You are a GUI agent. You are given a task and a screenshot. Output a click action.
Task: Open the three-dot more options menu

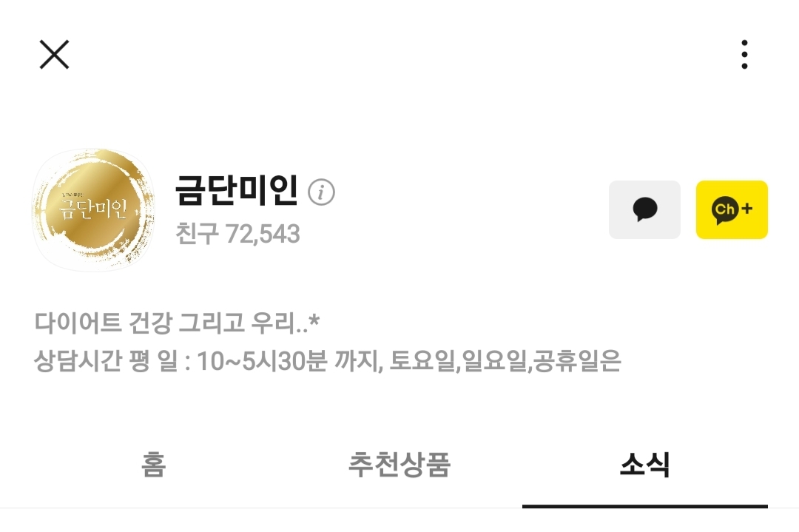point(744,55)
